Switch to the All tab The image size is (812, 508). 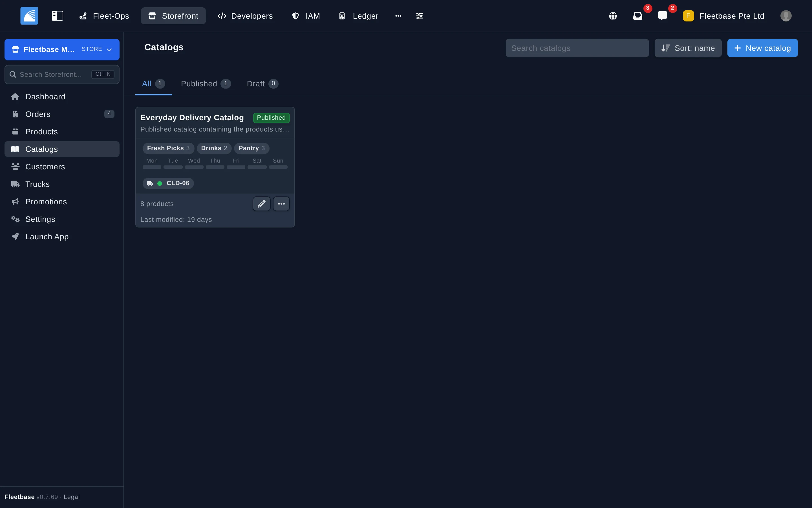153,84
